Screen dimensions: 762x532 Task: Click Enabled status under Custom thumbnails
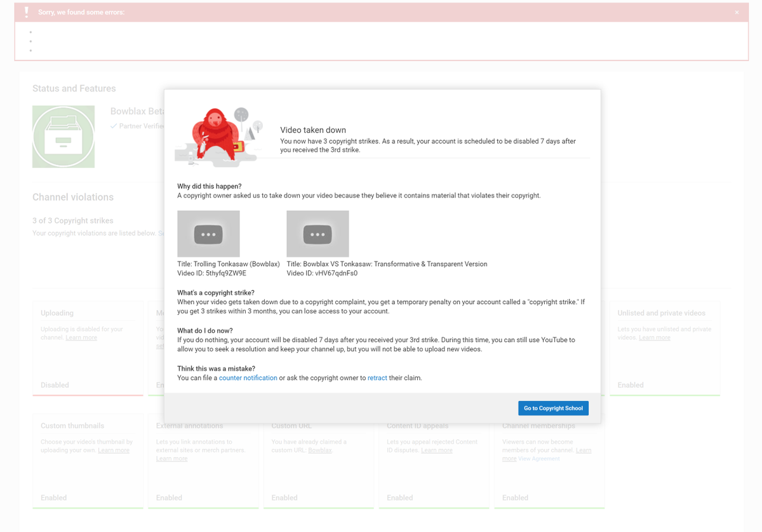pyautogui.click(x=53, y=498)
